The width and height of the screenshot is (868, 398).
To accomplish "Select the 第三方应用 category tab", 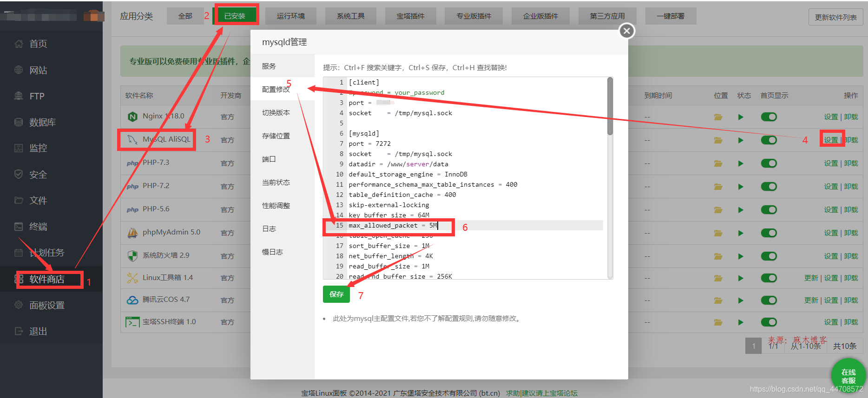I will coord(607,16).
